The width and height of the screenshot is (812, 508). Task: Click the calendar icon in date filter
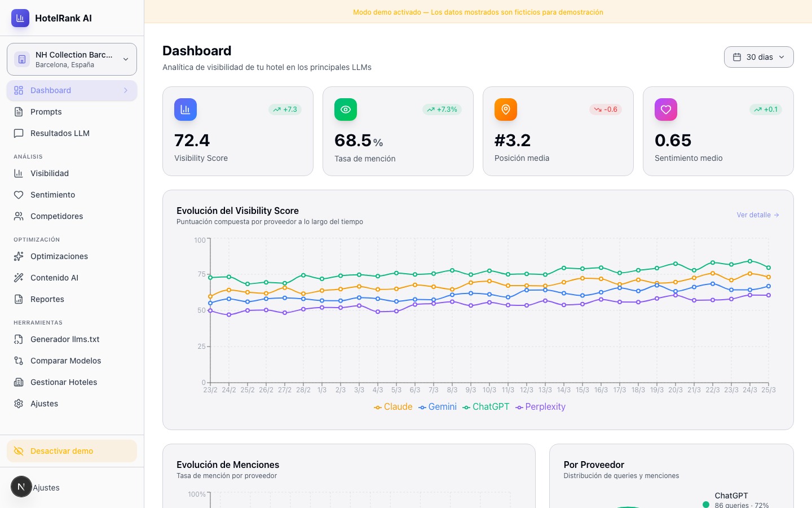(x=737, y=57)
